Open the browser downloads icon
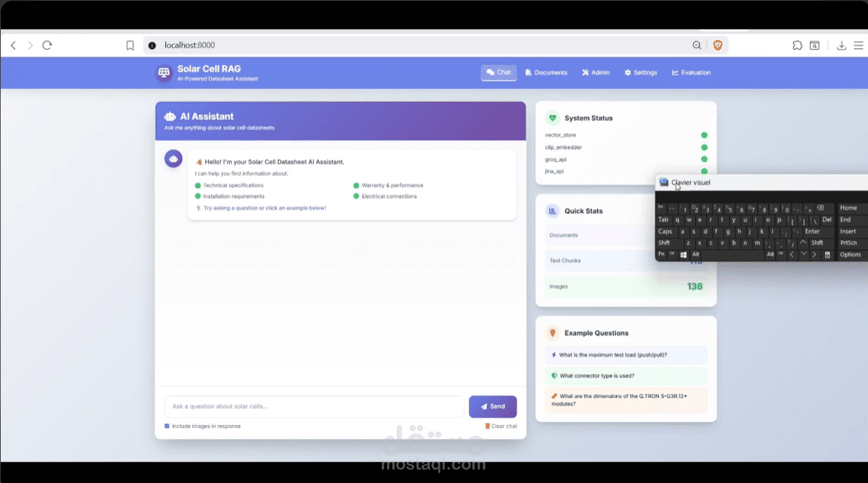The width and height of the screenshot is (868, 483). (x=842, y=45)
